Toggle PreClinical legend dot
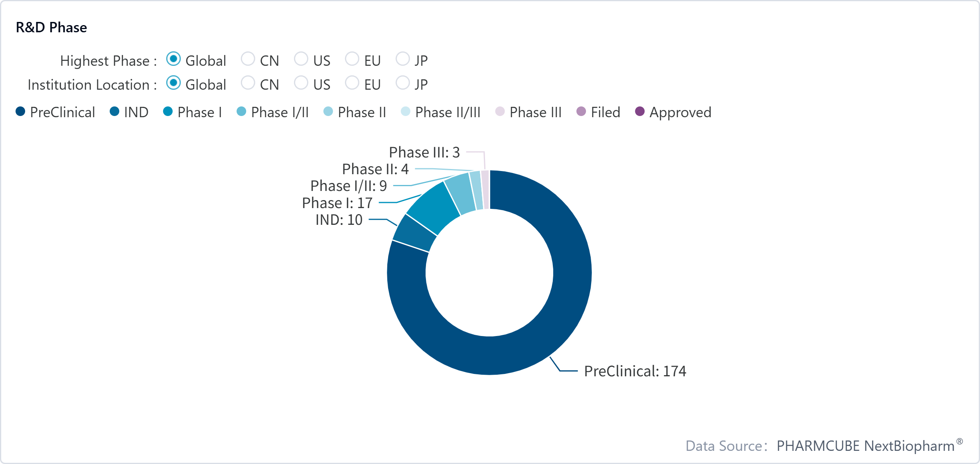The width and height of the screenshot is (980, 464). point(20,112)
